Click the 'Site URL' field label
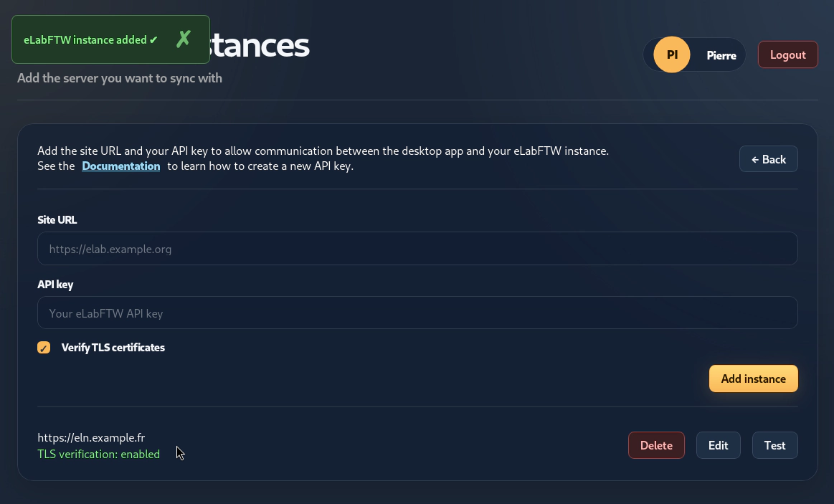Image resolution: width=834 pixels, height=504 pixels. click(x=57, y=219)
